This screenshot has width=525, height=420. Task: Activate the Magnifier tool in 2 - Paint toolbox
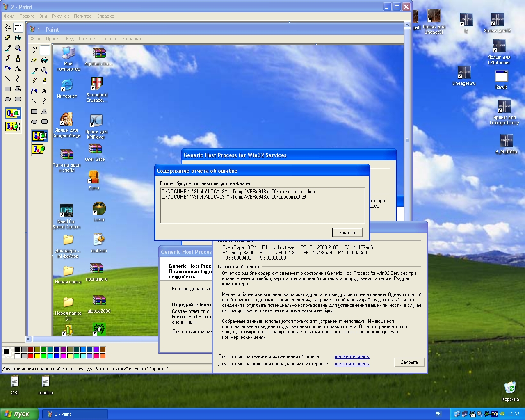pos(18,48)
